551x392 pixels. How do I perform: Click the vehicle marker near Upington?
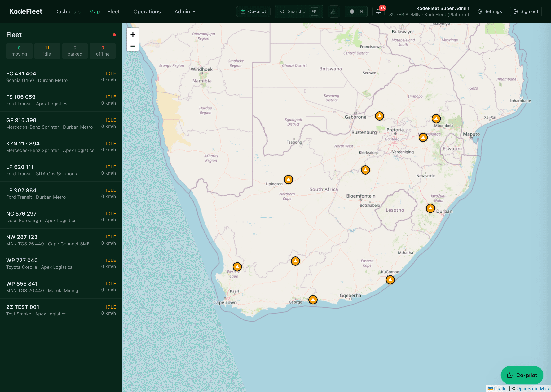tap(288, 179)
